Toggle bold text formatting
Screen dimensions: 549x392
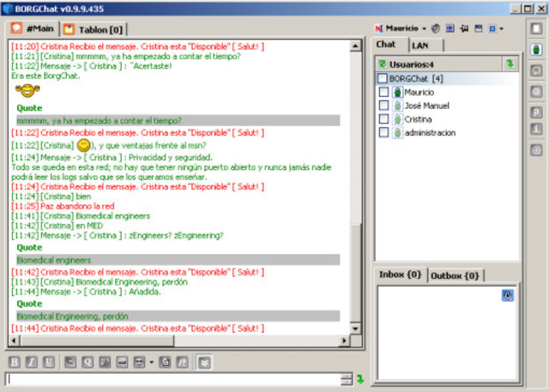tap(15, 362)
